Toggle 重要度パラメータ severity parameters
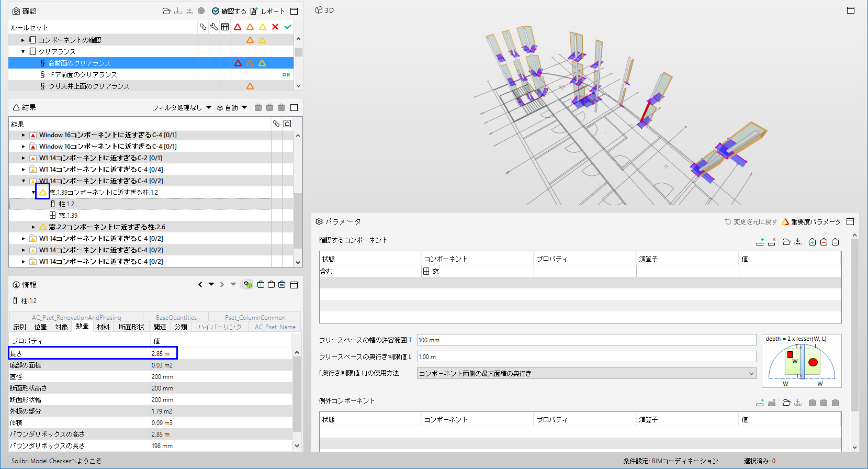Image resolution: width=868 pixels, height=469 pixels. click(x=811, y=222)
